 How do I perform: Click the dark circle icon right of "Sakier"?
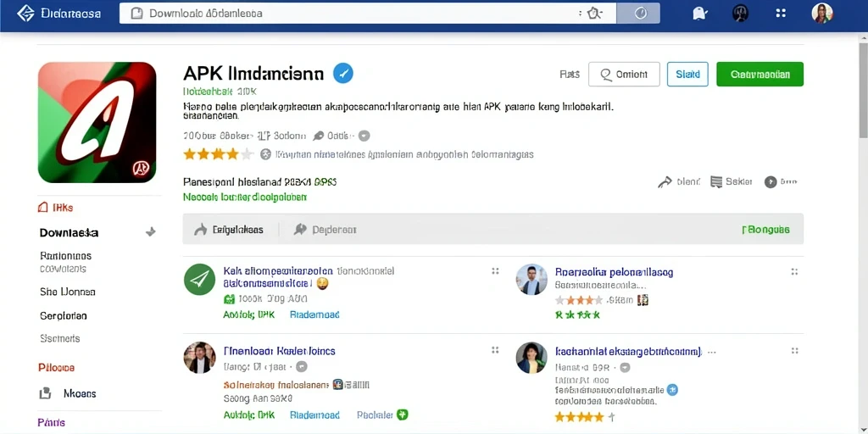[x=771, y=181]
